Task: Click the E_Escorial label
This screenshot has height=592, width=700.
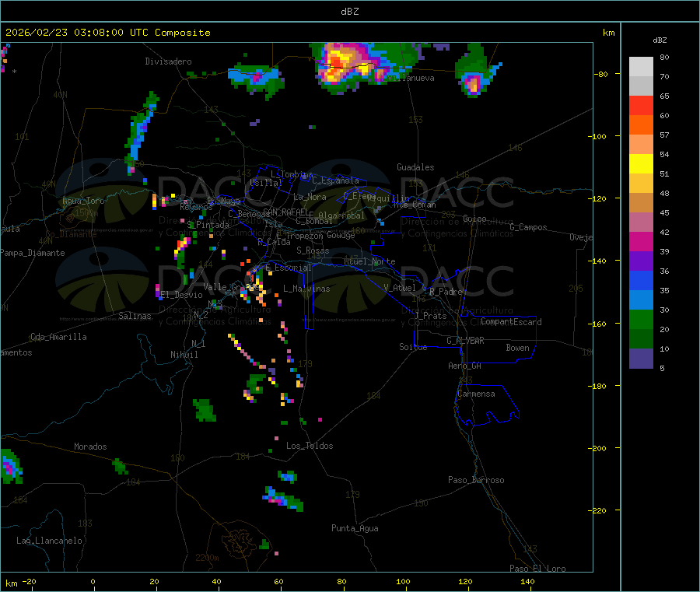Action: pyautogui.click(x=289, y=268)
